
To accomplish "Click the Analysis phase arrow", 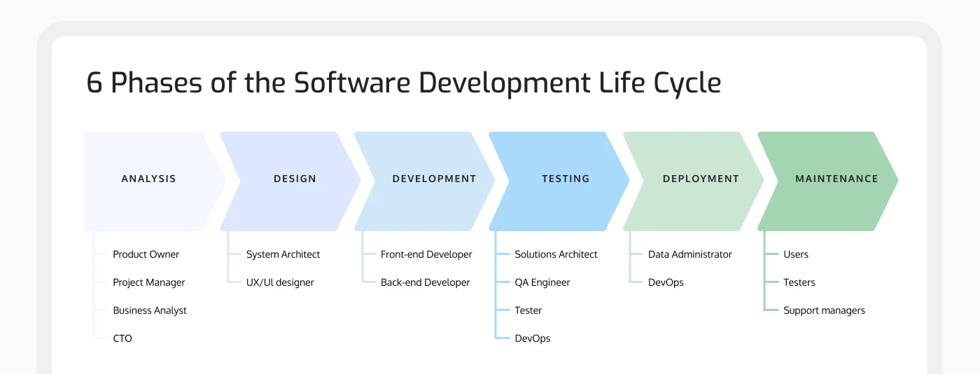I will coord(148,179).
